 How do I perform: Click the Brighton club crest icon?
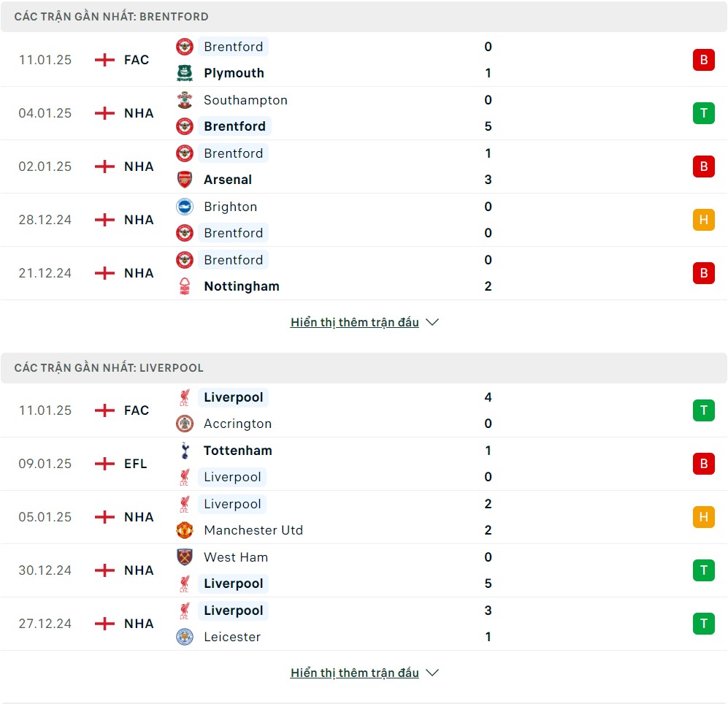185,207
